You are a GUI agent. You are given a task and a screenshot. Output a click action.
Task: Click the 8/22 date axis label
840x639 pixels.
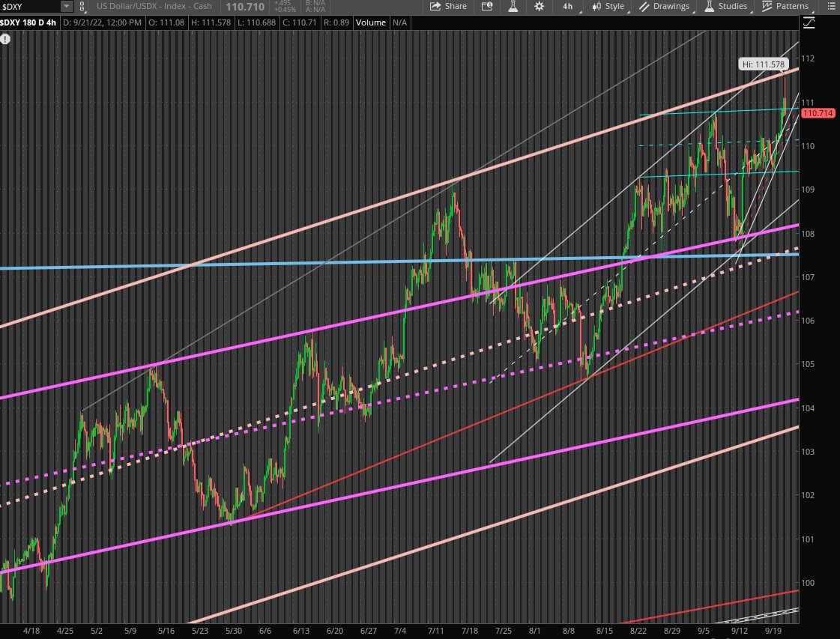pos(638,631)
